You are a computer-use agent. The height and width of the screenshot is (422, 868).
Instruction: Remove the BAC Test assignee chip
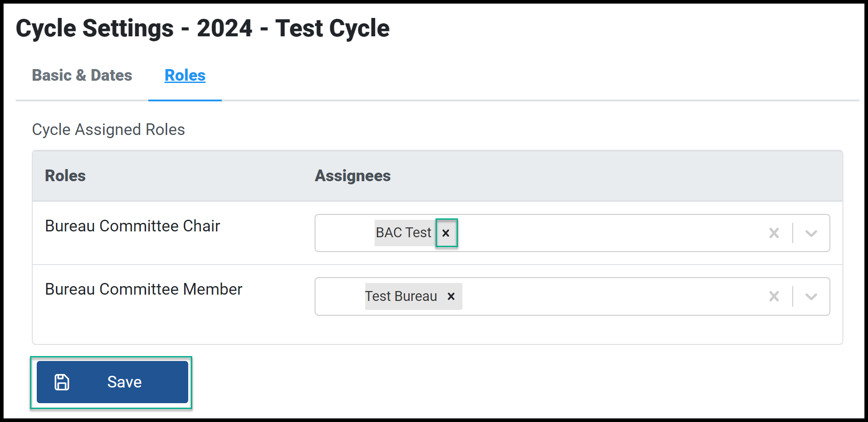pyautogui.click(x=446, y=233)
